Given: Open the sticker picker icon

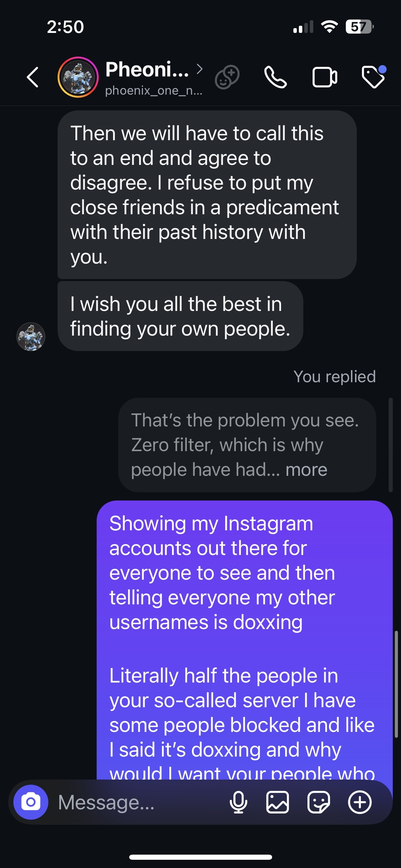Looking at the screenshot, I should click(318, 802).
